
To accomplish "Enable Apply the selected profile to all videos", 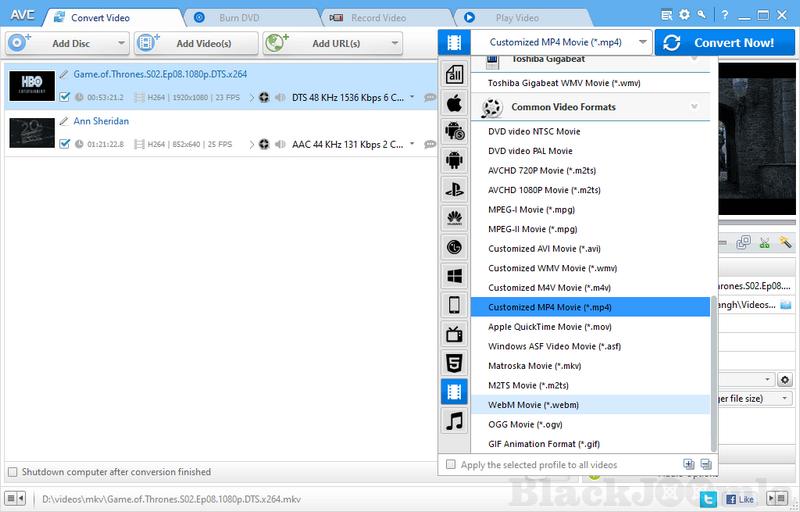I will pyautogui.click(x=451, y=465).
